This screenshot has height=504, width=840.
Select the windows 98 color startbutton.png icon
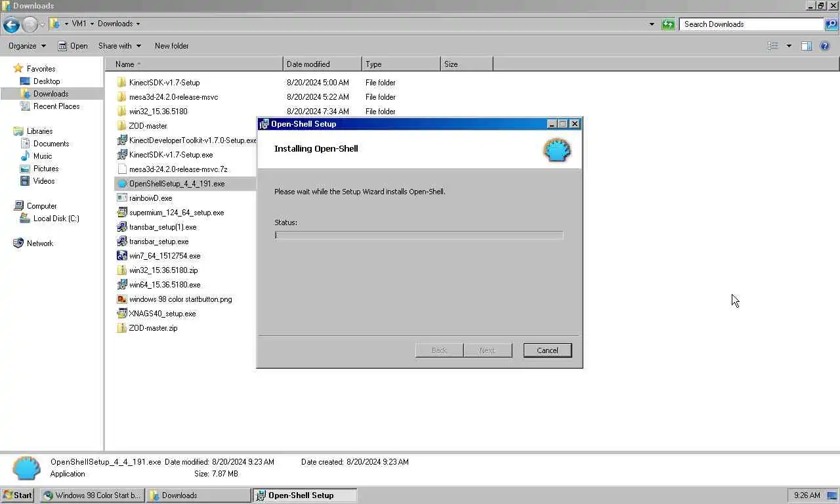[121, 299]
